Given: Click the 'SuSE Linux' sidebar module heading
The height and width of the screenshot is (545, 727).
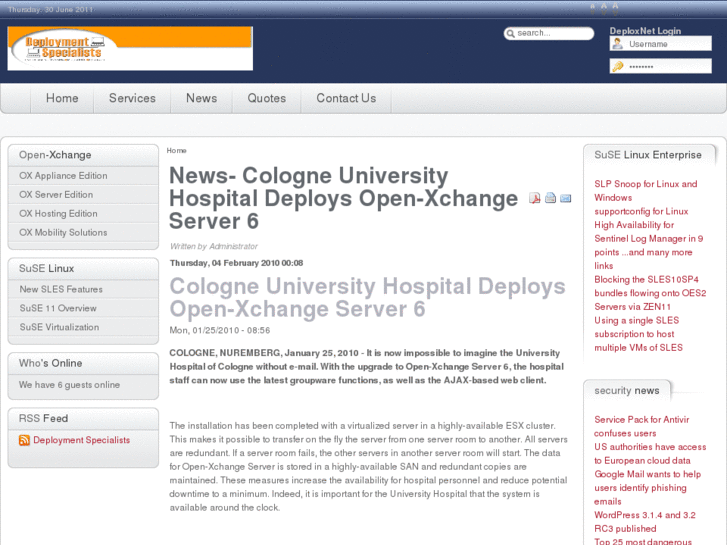Looking at the screenshot, I should click(46, 269).
